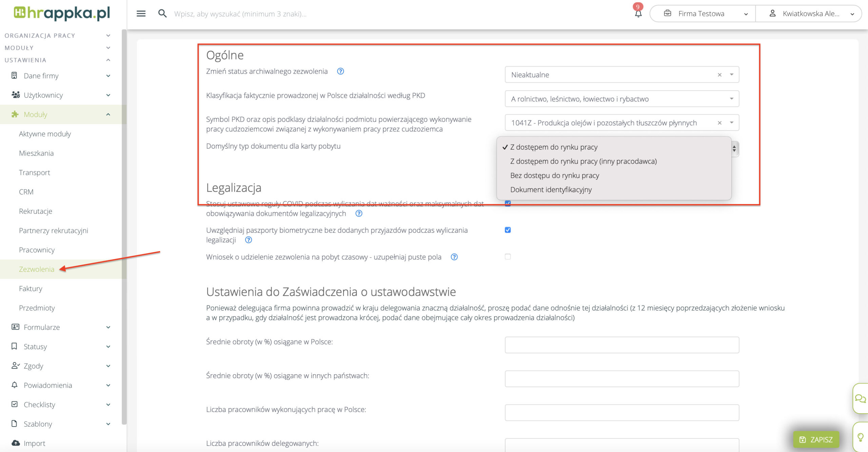Click the lightbulb tips icon
Screen dimensions: 868x452
click(x=861, y=437)
